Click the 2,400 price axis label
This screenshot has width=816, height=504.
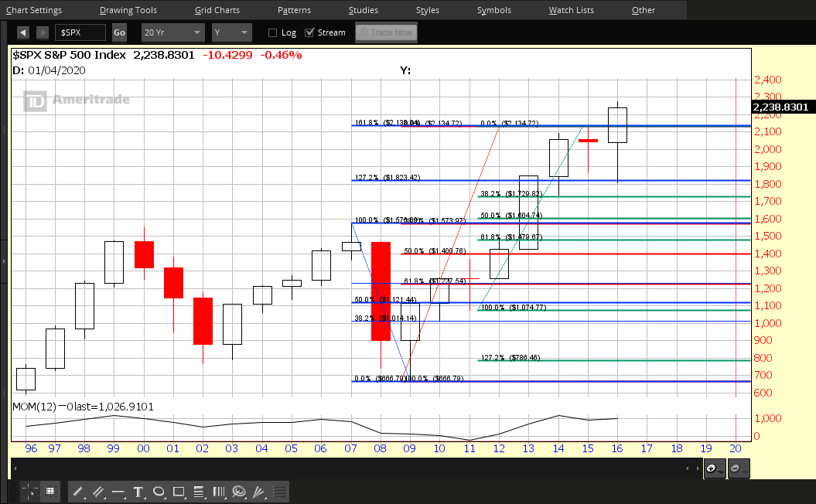(x=768, y=80)
